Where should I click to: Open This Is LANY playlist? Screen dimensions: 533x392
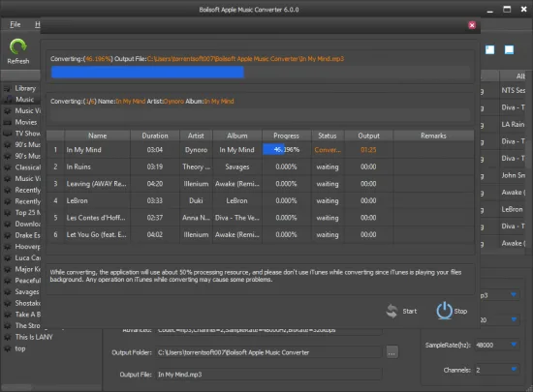tap(34, 337)
